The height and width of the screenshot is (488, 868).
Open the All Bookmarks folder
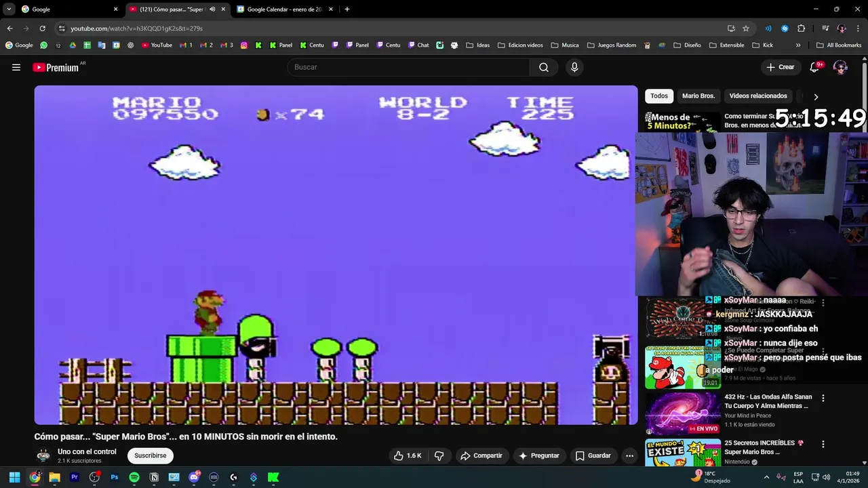pos(839,45)
